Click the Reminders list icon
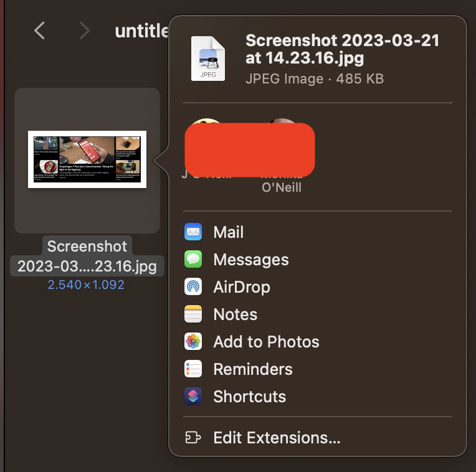Image resolution: width=476 pixels, height=472 pixels. pyautogui.click(x=193, y=369)
